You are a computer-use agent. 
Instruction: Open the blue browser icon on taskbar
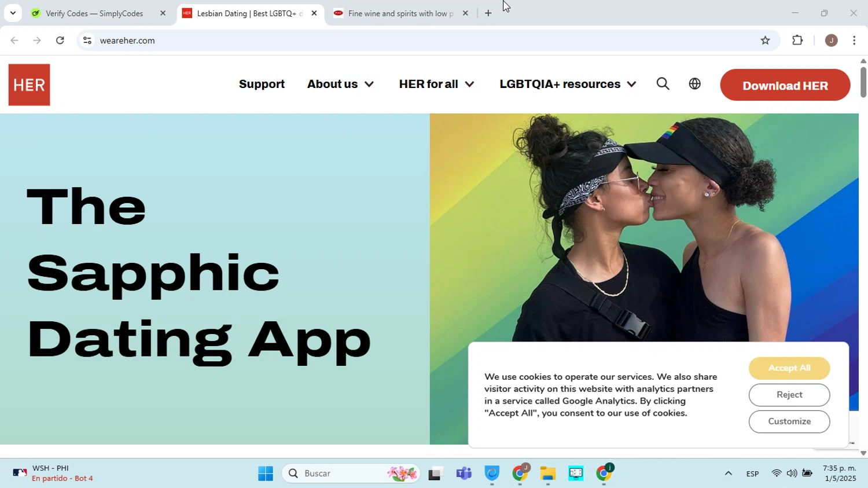tap(492, 474)
